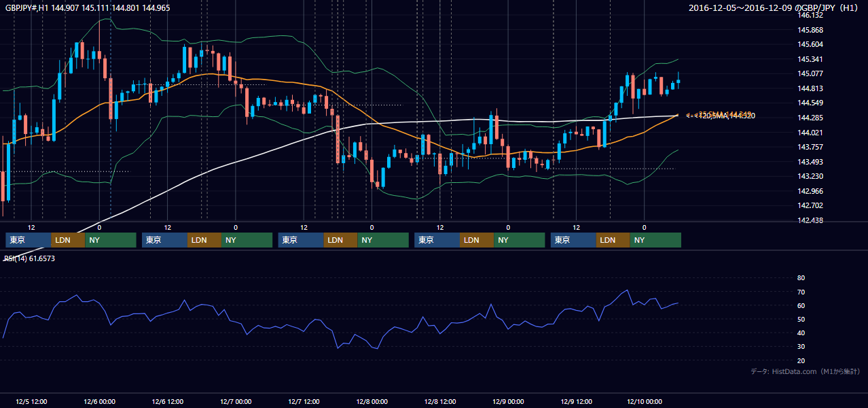
Task: Select the LDN session block for December 9
Action: tap(613, 240)
